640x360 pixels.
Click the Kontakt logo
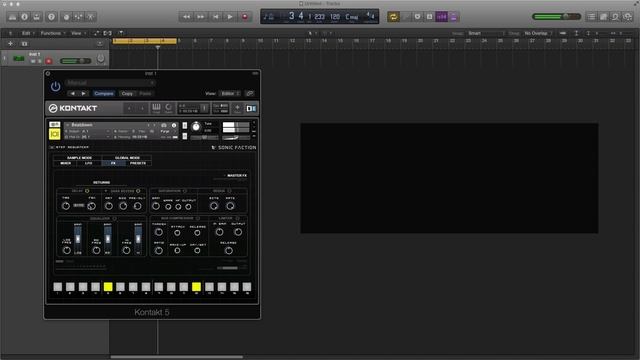(73, 108)
